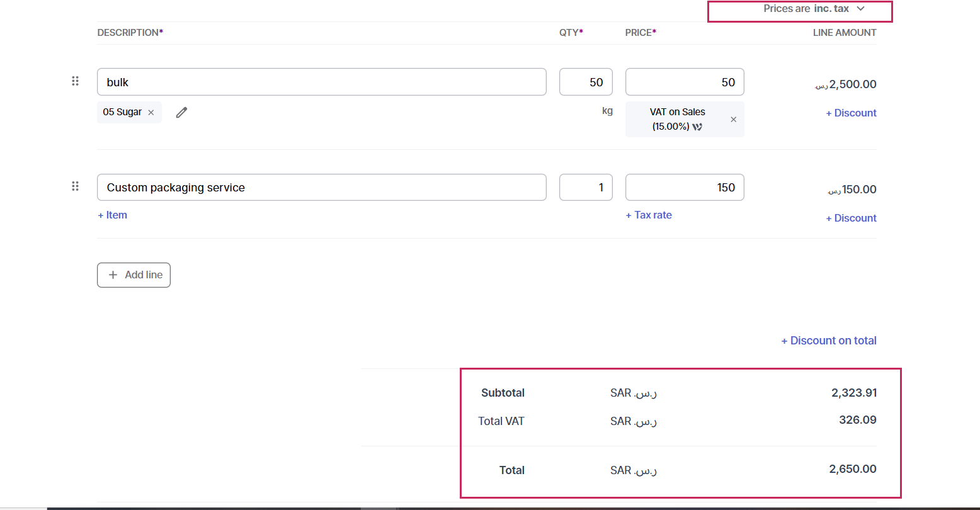980x510 pixels.
Task: Select the 05 Sugar item chip
Action: pyautogui.click(x=122, y=112)
